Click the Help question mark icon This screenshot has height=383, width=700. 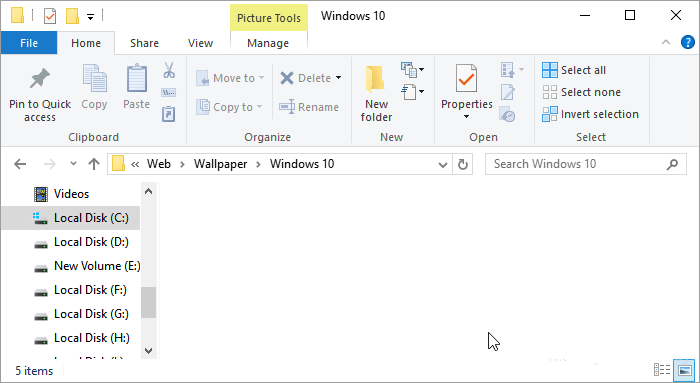point(688,42)
